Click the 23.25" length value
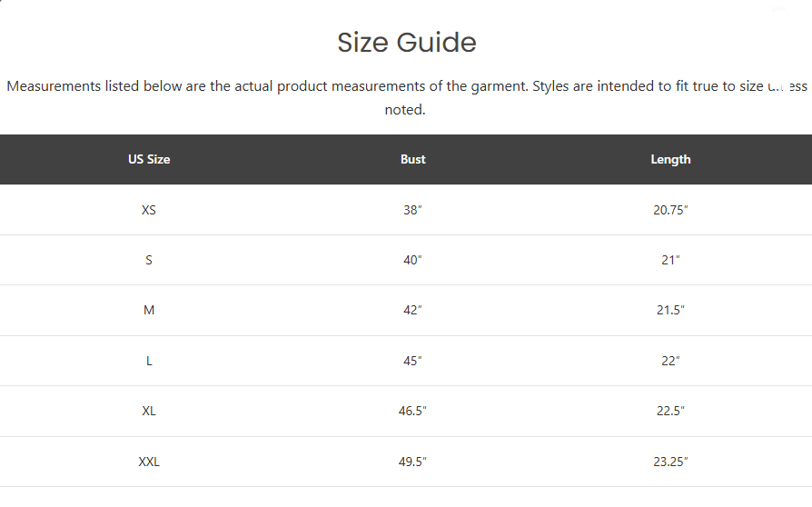Image resolution: width=812 pixels, height=507 pixels. [670, 462]
